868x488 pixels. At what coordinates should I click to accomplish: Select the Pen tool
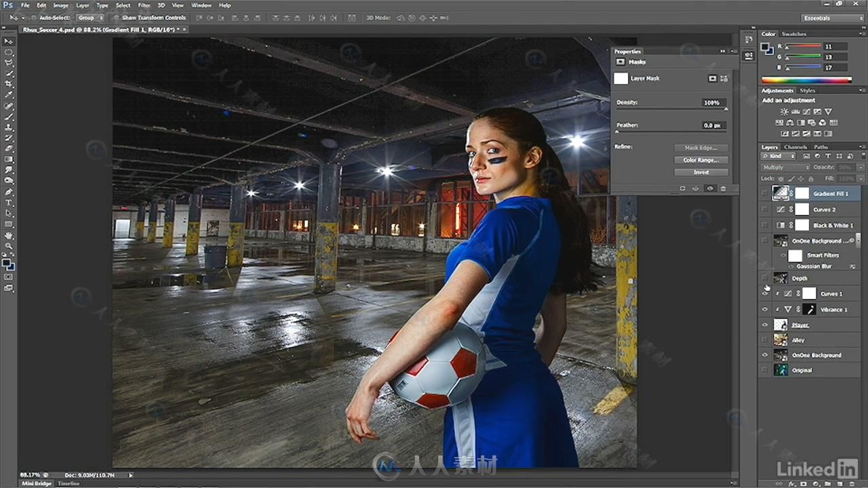(x=9, y=192)
